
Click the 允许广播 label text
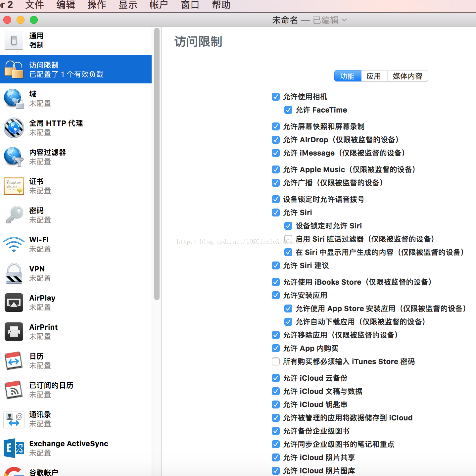(333, 183)
